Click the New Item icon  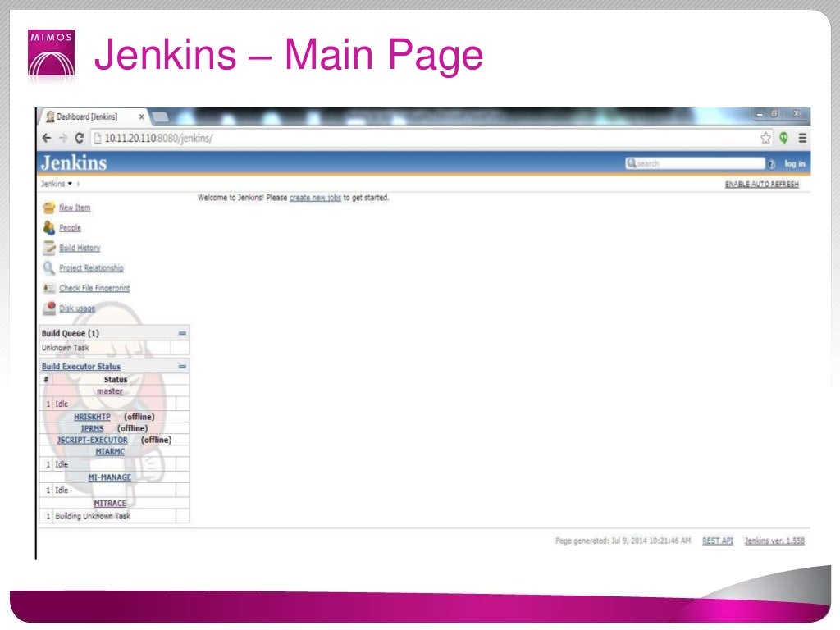48,208
